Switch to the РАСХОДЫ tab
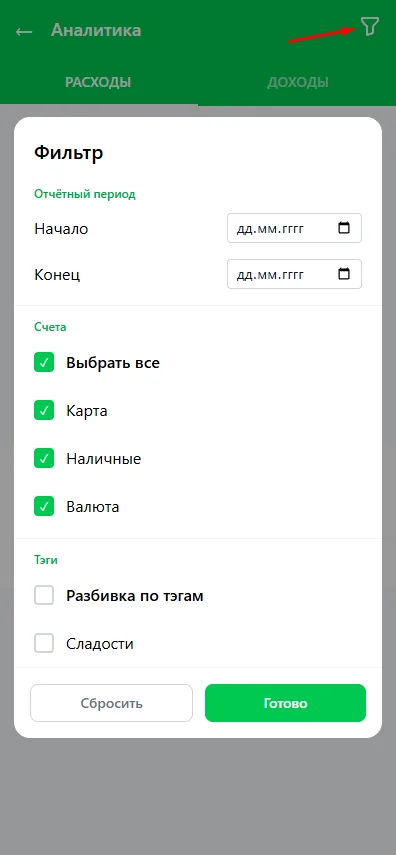 (x=98, y=83)
